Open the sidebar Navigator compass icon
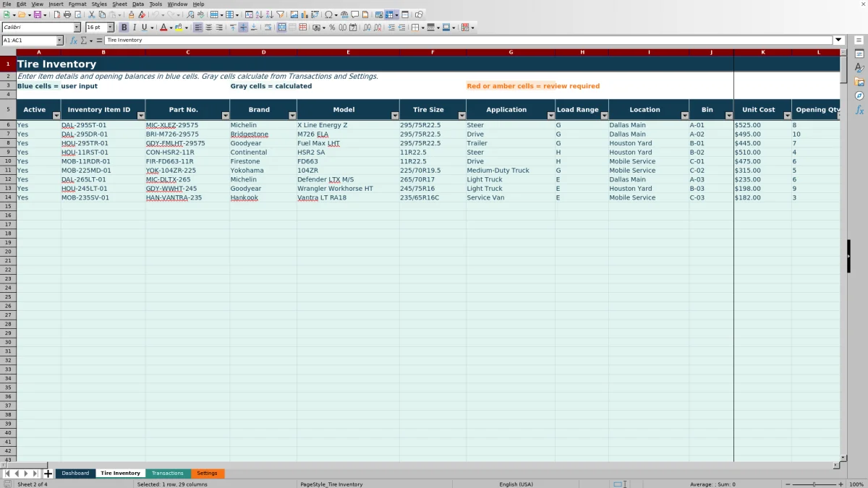868x488 pixels. pyautogui.click(x=859, y=95)
